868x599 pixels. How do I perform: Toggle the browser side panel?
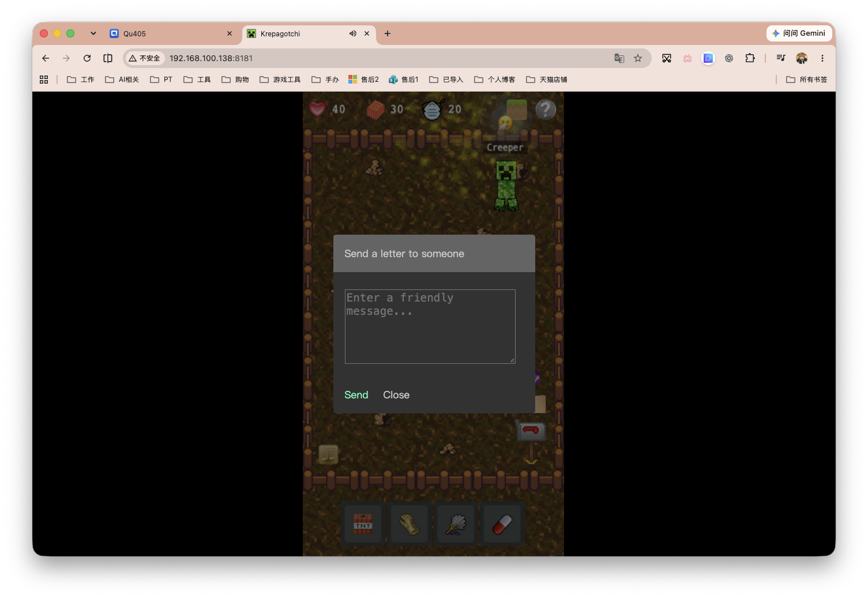point(108,58)
